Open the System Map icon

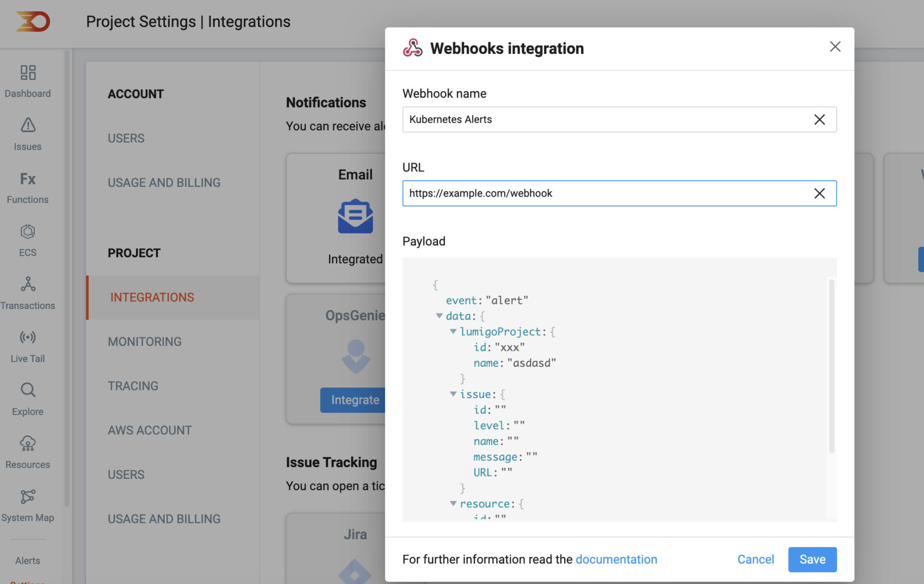coord(28,496)
